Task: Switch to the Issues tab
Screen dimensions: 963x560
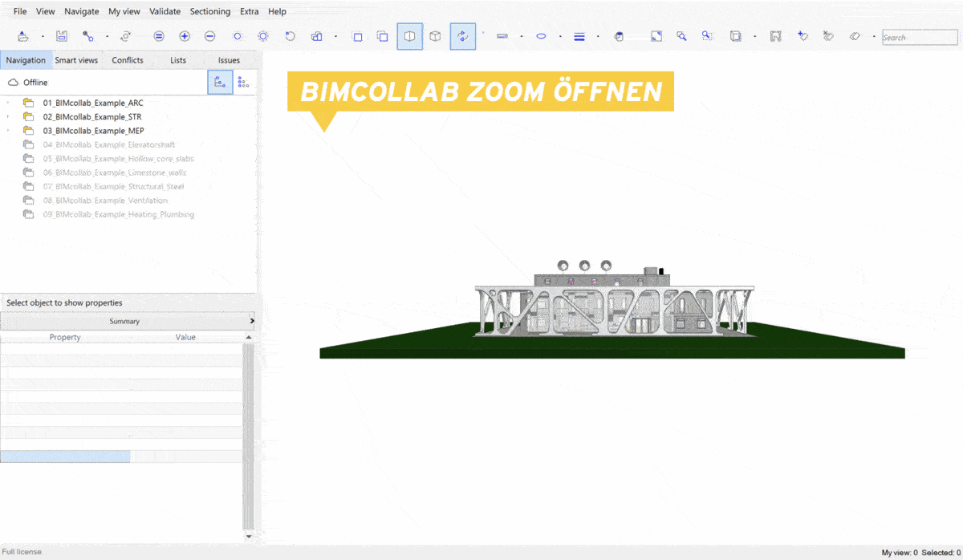Action: click(229, 59)
